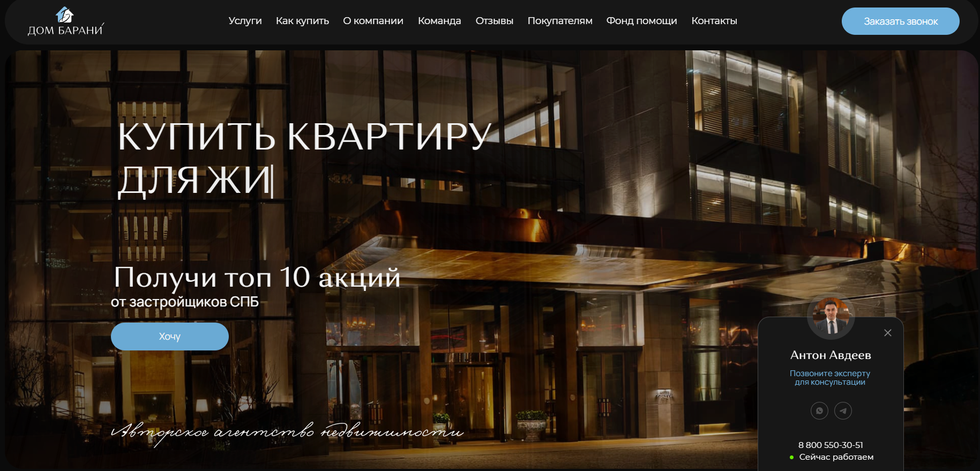Screen dimensions: 980x471
Task: Go to Как купить section
Action: [x=302, y=21]
